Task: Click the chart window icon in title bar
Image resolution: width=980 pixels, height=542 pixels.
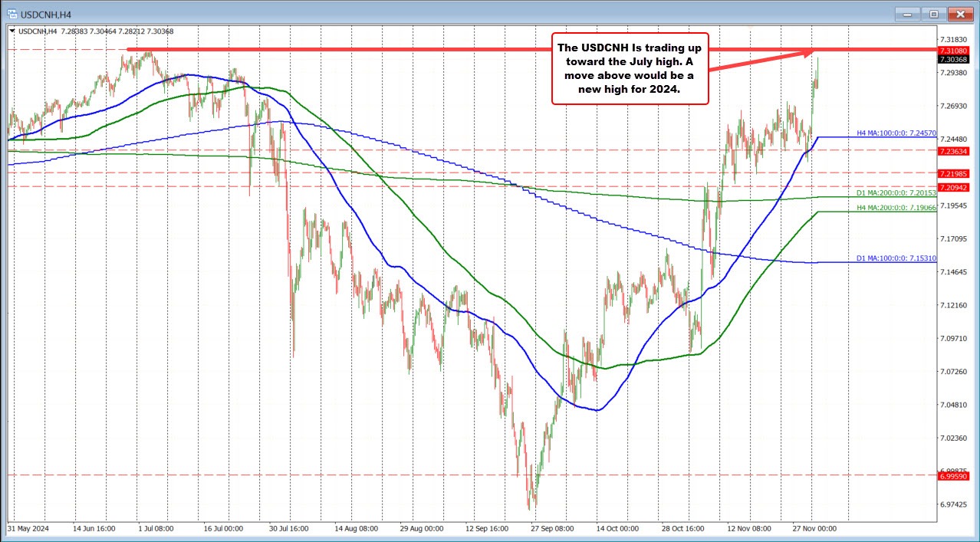Action: pos(13,14)
